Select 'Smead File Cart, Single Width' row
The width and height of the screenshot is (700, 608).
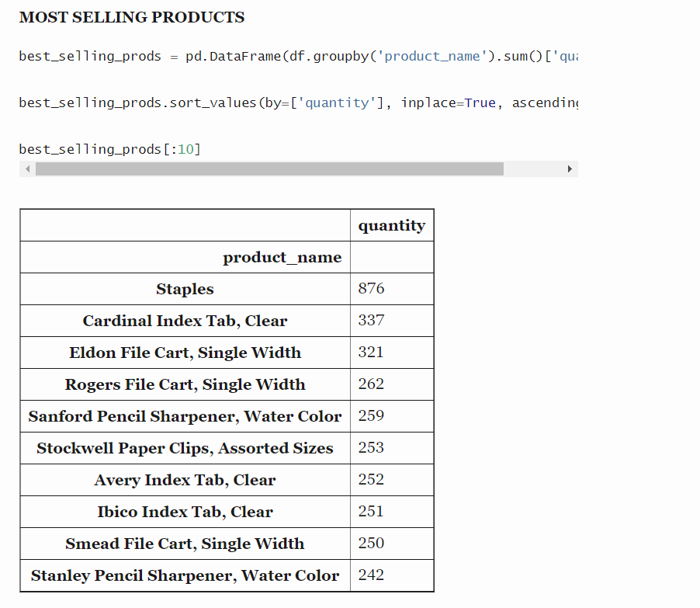coord(185,544)
